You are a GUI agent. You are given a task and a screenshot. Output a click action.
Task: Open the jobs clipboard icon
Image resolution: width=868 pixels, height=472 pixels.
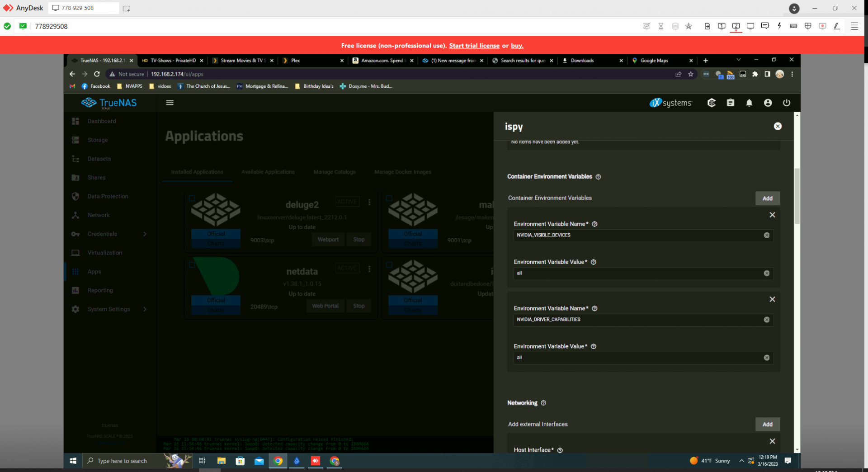(730, 103)
